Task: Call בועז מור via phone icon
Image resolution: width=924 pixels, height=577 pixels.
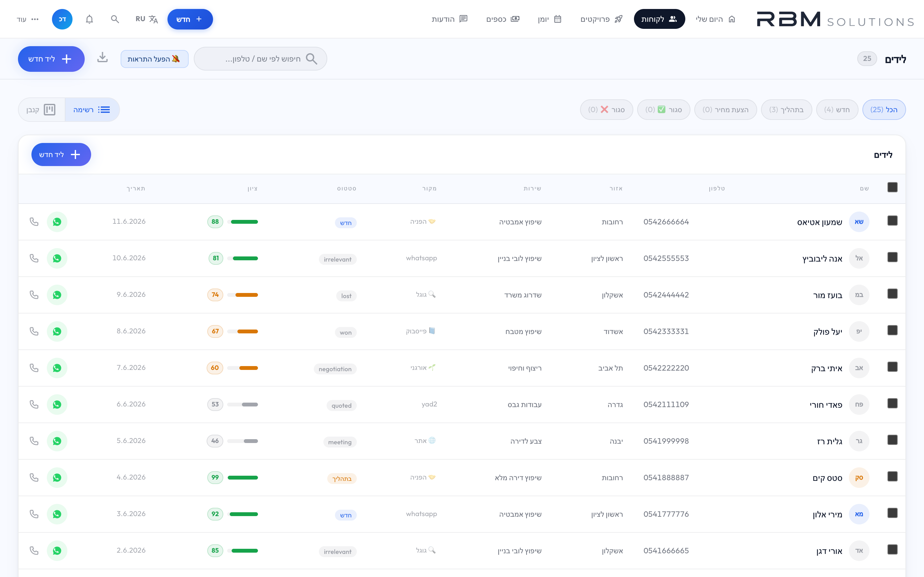Action: [34, 295]
